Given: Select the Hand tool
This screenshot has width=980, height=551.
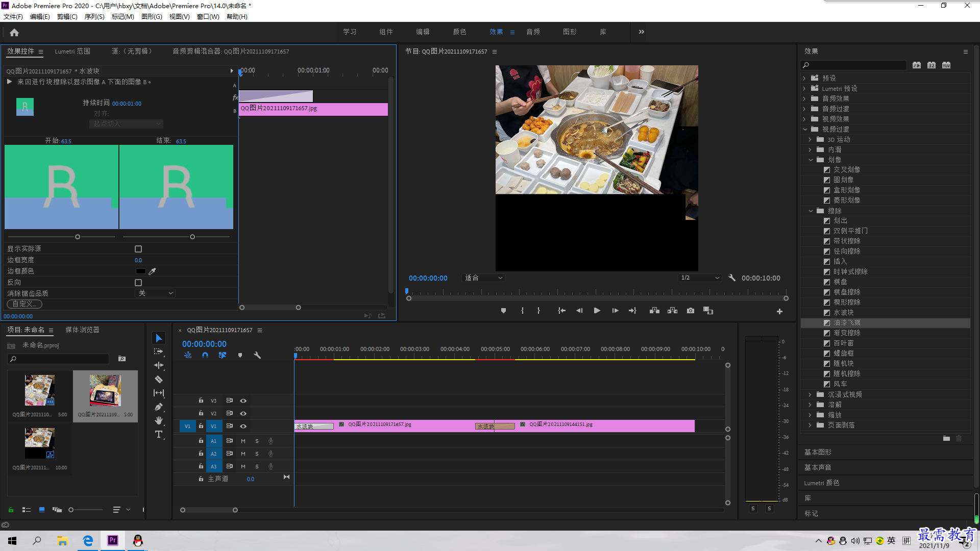Looking at the screenshot, I should [159, 420].
